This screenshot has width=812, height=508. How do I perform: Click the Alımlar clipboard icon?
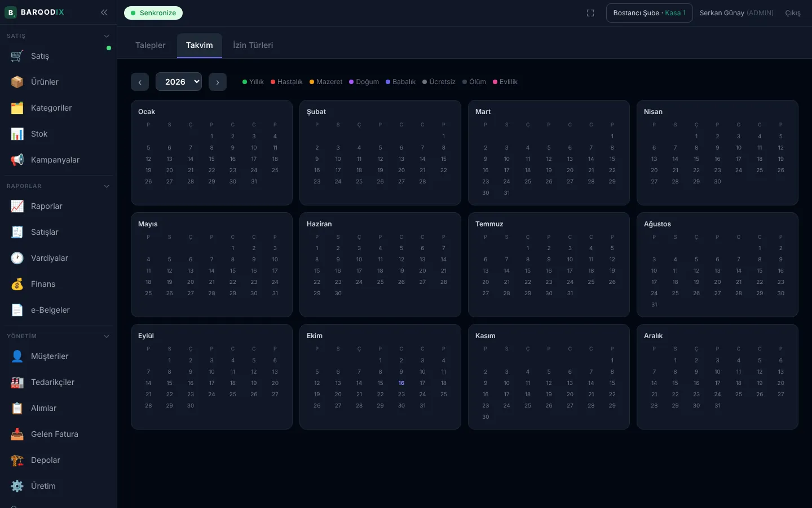coord(17,408)
